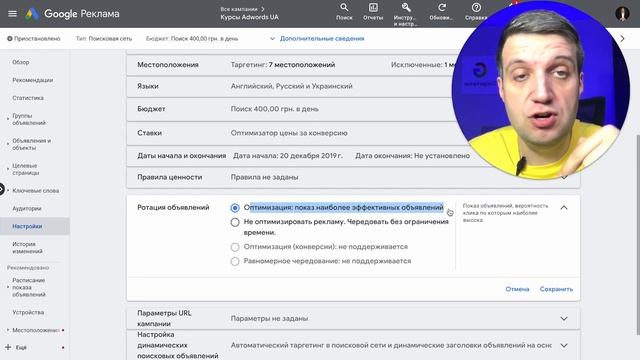Click the Сохранить button

click(556, 289)
